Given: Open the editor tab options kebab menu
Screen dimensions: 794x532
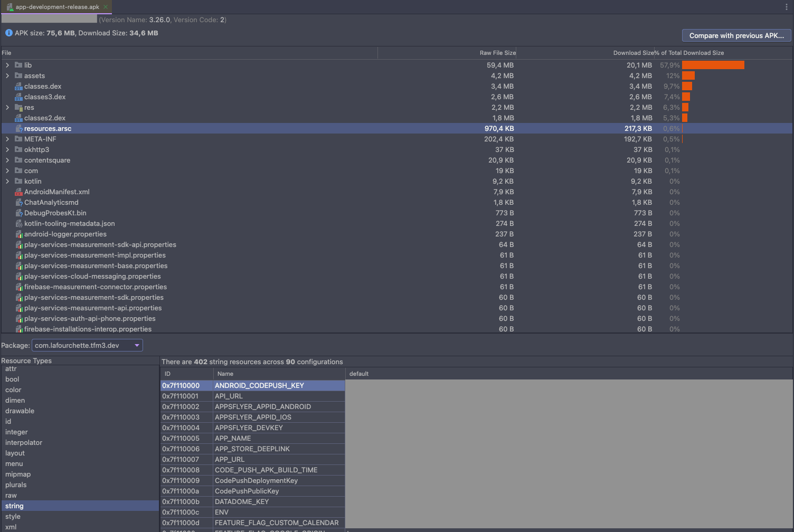Looking at the screenshot, I should [786, 7].
